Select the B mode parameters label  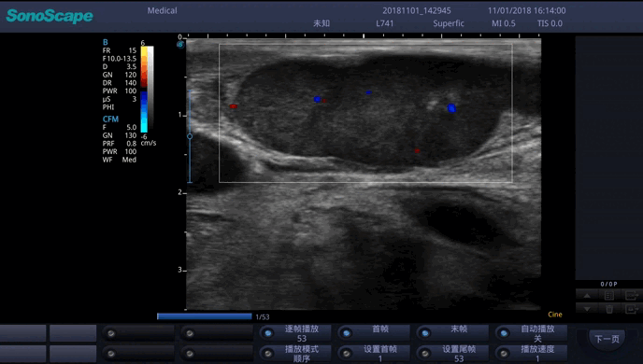click(106, 42)
